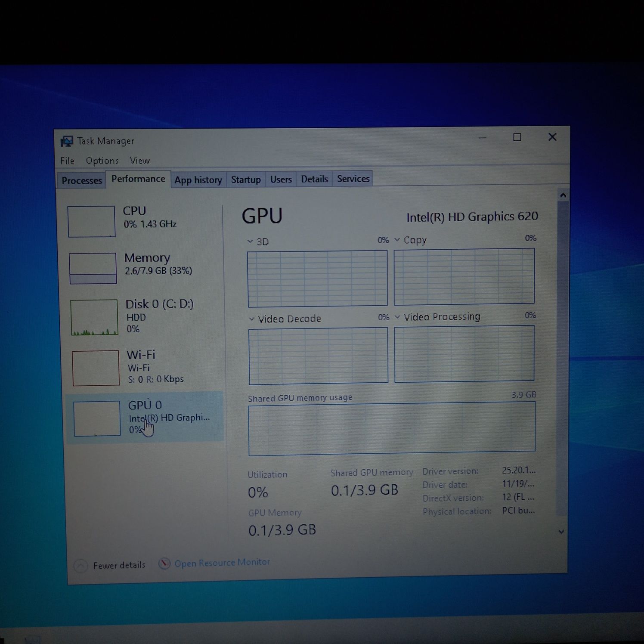Click the scrollbar down arrow
Image resolution: width=644 pixels, height=644 pixels.
pyautogui.click(x=561, y=532)
